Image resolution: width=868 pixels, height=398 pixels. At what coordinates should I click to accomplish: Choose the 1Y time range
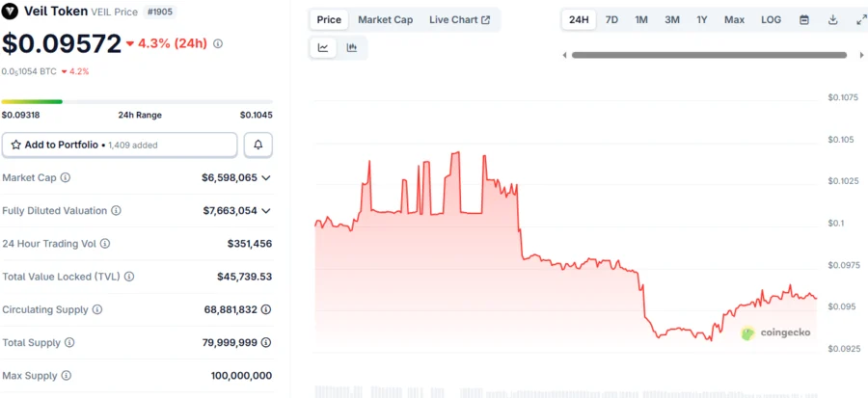[x=702, y=19]
